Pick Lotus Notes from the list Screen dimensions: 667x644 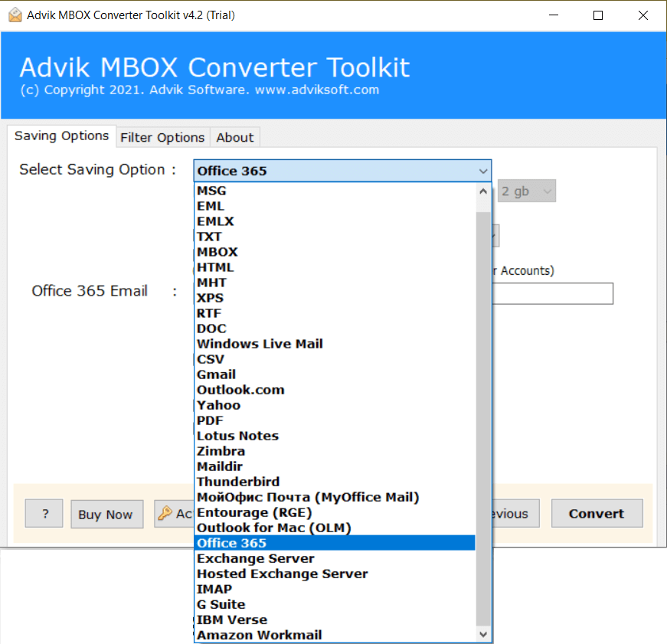(x=335, y=436)
